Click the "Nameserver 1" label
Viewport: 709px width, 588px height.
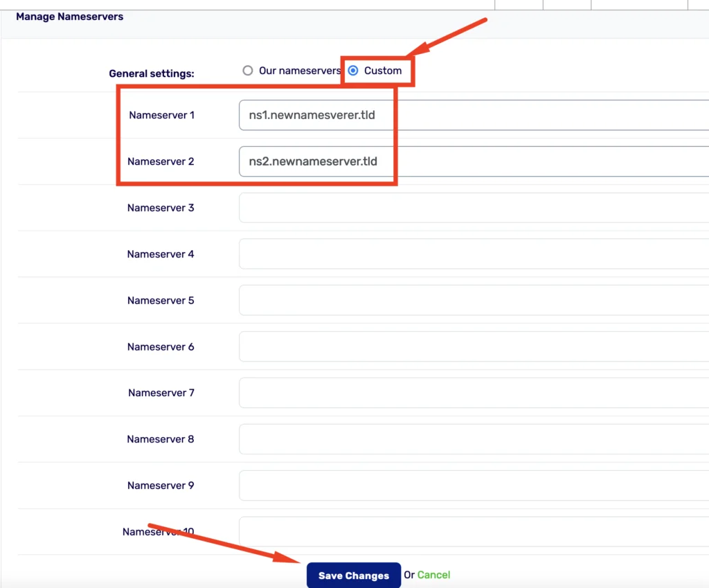pyautogui.click(x=161, y=116)
